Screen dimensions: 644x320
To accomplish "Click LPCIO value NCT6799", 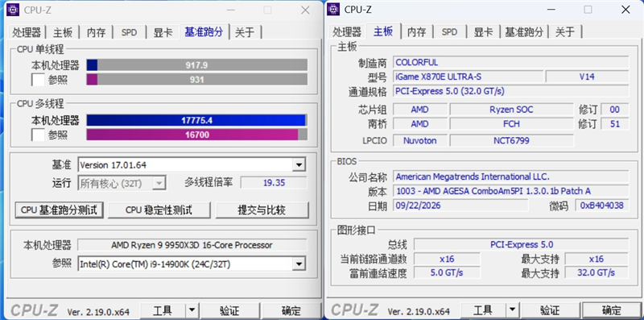I will pyautogui.click(x=511, y=140).
